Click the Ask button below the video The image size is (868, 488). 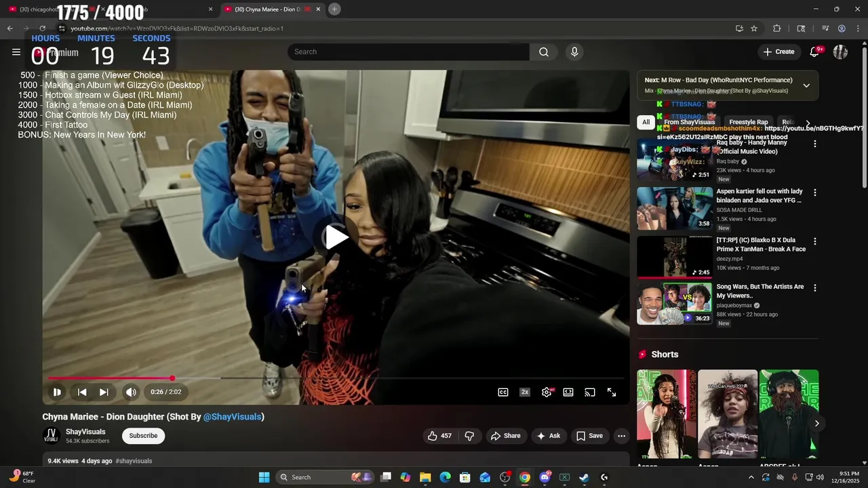[549, 436]
